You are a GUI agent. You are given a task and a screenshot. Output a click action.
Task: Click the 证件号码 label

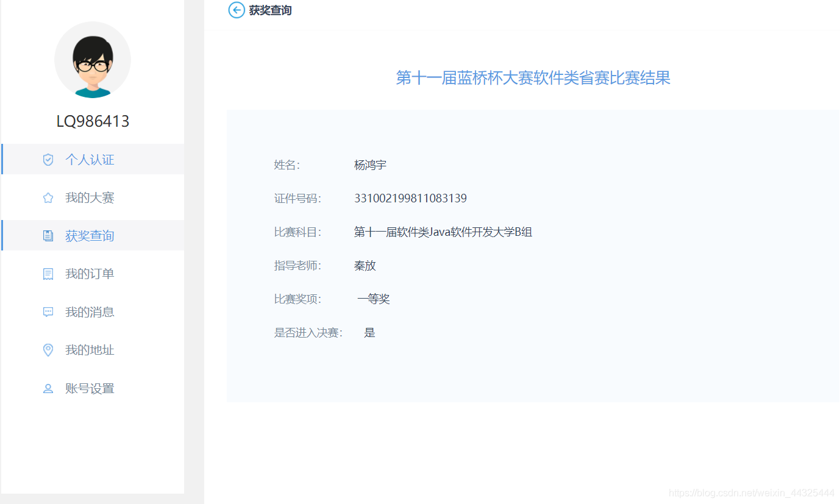[297, 199]
